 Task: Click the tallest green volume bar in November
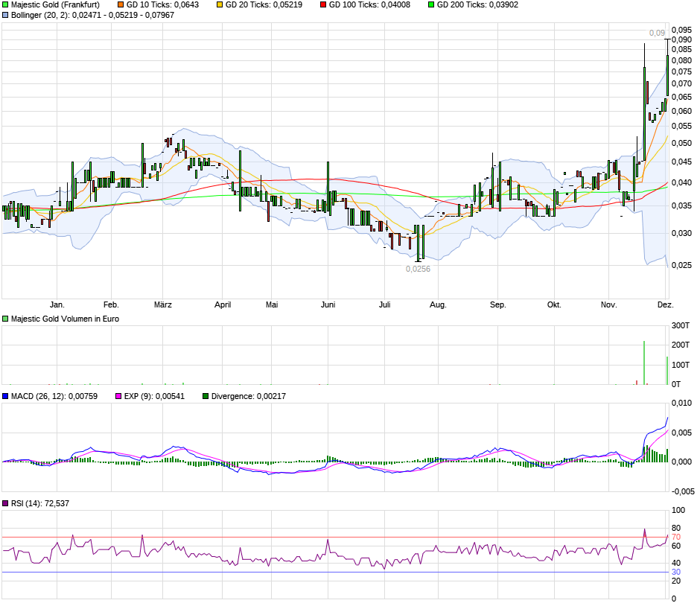tap(644, 363)
